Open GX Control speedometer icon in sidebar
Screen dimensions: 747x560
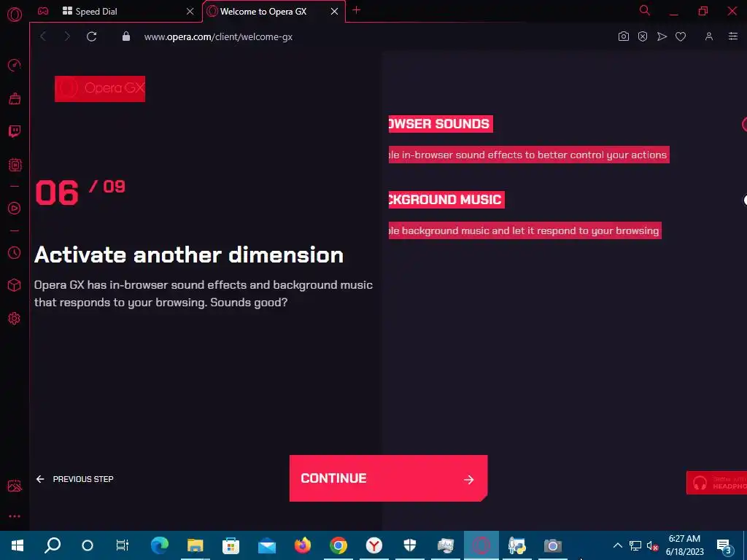click(15, 65)
